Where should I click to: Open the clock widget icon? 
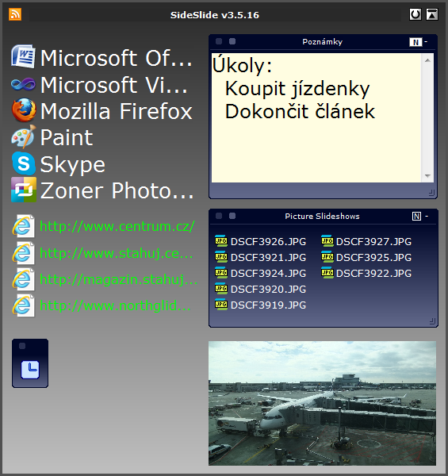click(30, 370)
